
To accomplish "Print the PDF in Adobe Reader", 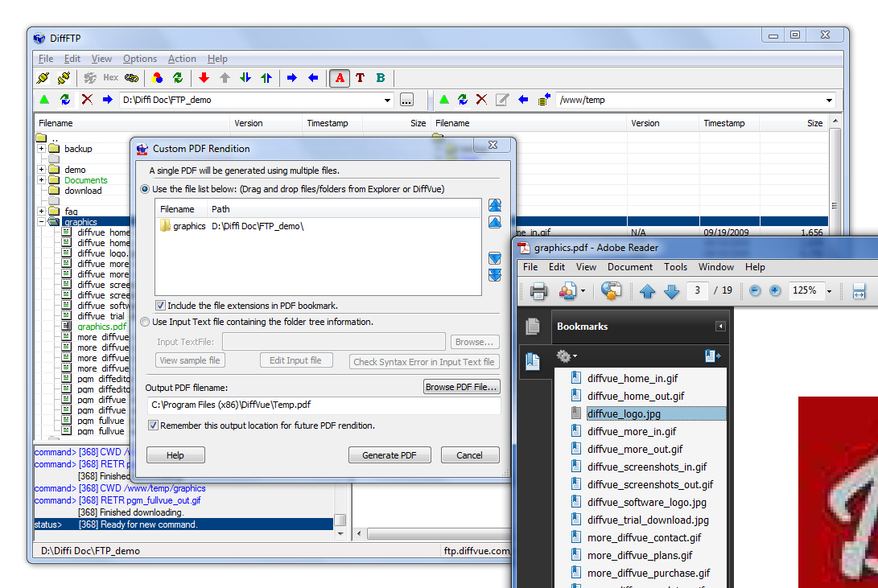I will click(538, 291).
